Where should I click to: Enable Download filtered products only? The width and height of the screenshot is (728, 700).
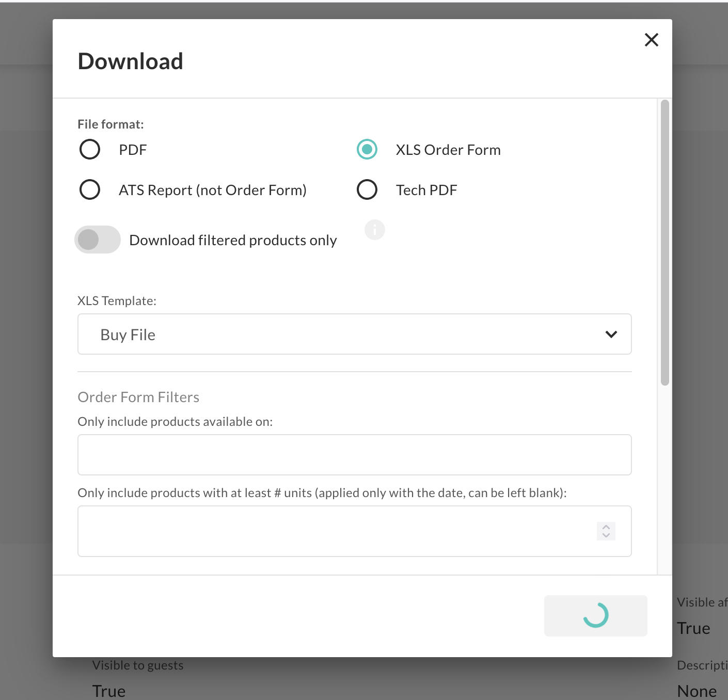point(98,240)
